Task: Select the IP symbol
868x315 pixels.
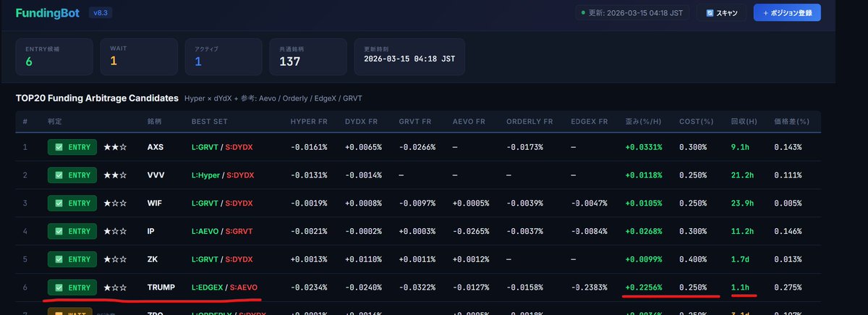Action: (x=151, y=231)
